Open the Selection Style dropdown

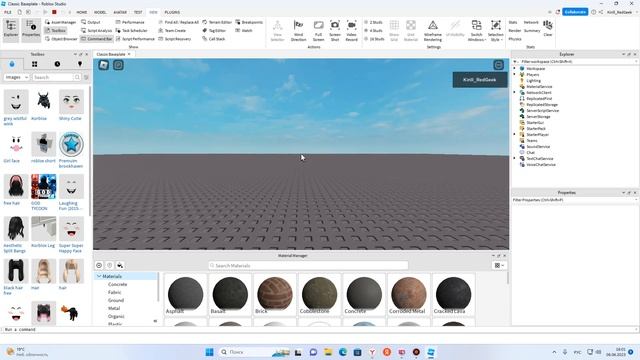click(496, 31)
